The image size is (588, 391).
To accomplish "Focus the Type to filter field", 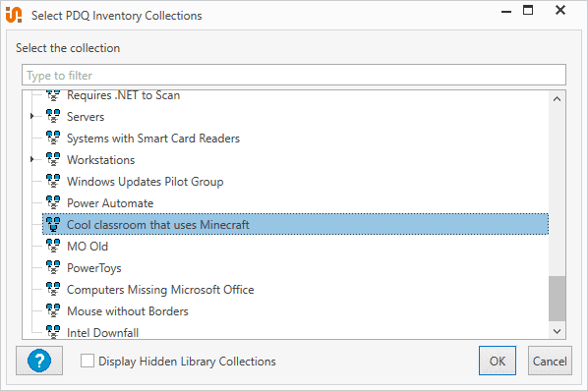I will coord(294,75).
